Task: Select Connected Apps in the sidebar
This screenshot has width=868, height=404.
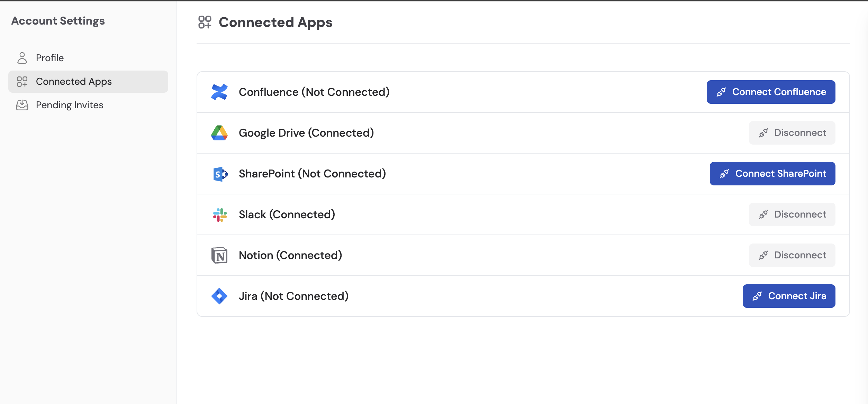Action: 73,82
